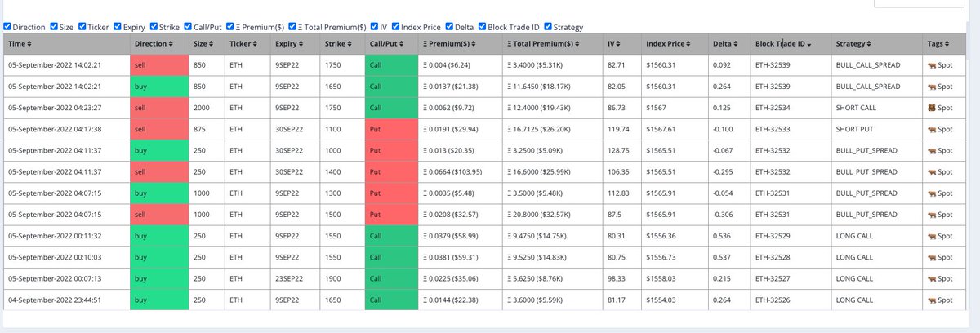Click IV cell showing 128.75
This screenshot has width=980, height=333.
pos(621,150)
